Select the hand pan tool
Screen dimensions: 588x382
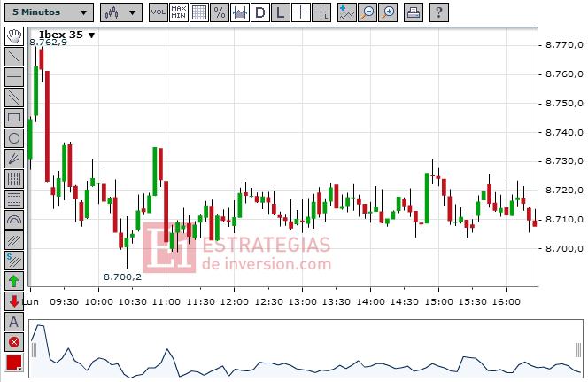point(14,36)
